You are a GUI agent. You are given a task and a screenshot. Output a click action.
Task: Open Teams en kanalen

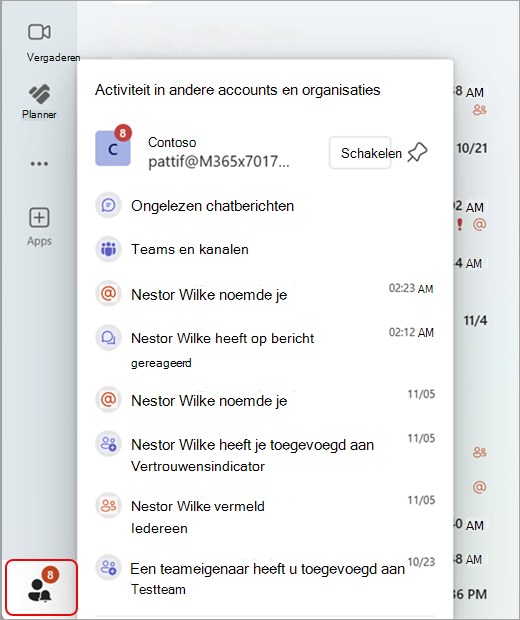[x=265, y=250]
